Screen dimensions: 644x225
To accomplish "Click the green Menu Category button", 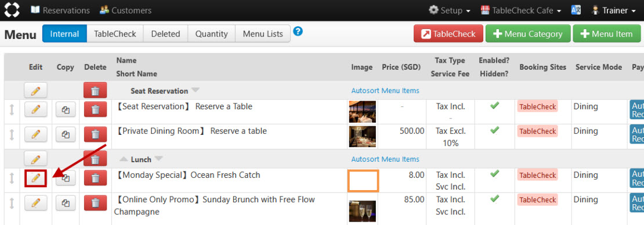I will coord(528,34).
